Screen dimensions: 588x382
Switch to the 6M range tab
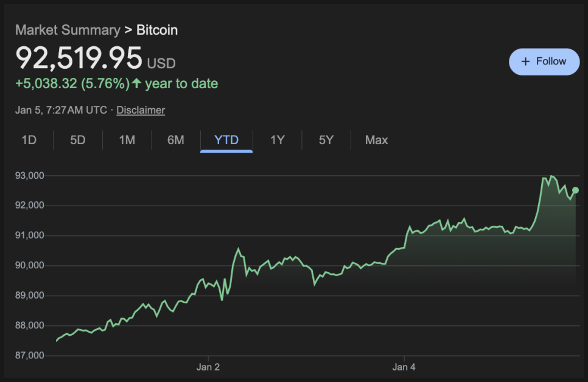175,140
